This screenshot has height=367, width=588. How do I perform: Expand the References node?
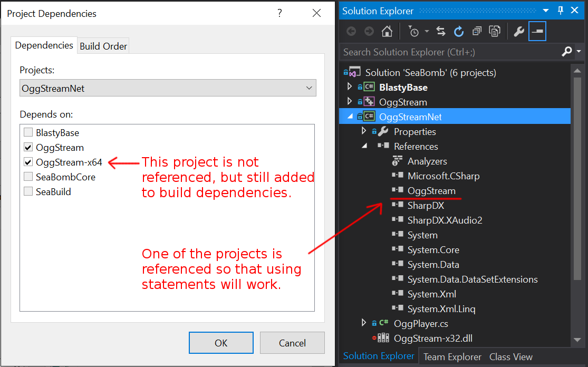[363, 146]
